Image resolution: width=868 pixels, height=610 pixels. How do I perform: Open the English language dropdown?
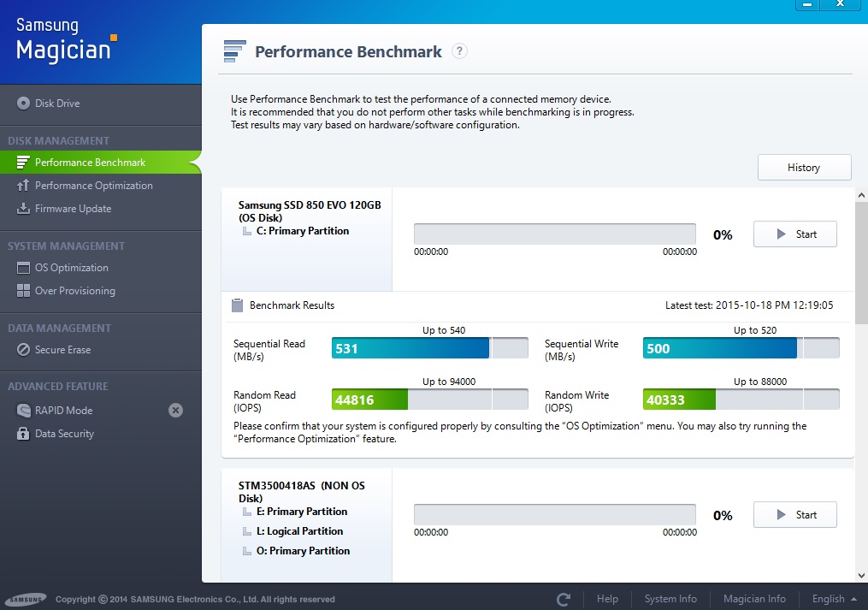835,599
